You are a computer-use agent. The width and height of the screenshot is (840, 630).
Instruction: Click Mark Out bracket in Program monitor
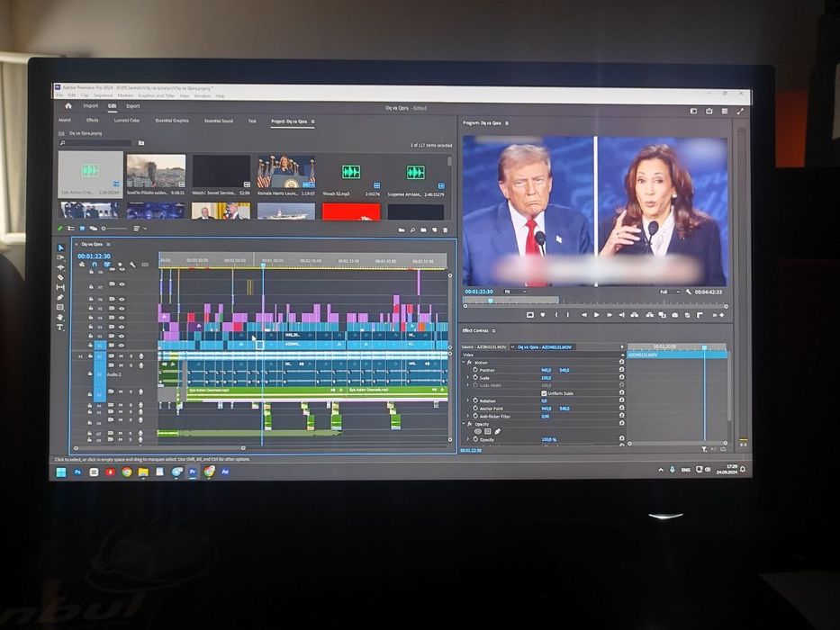point(568,315)
